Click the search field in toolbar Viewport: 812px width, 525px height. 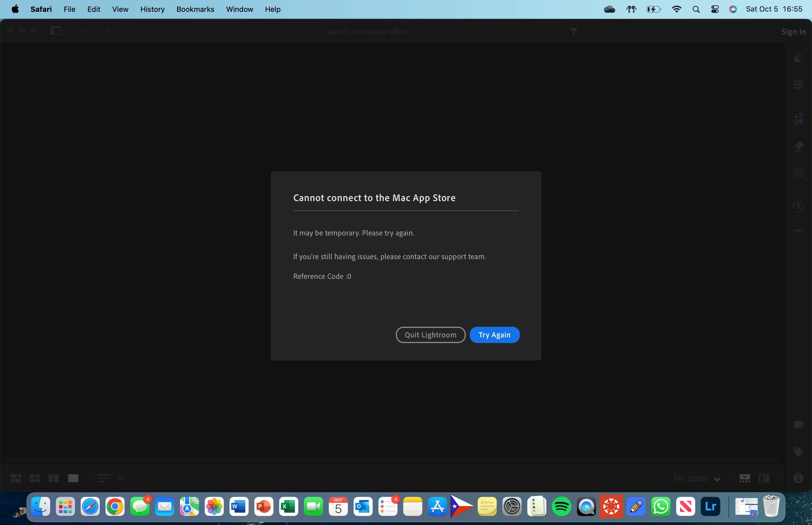click(x=367, y=32)
